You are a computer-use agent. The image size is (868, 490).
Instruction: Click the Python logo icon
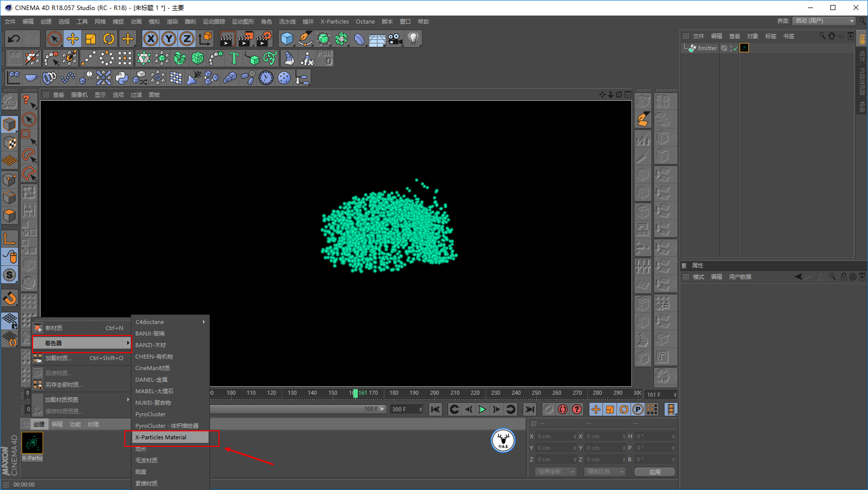click(x=122, y=78)
